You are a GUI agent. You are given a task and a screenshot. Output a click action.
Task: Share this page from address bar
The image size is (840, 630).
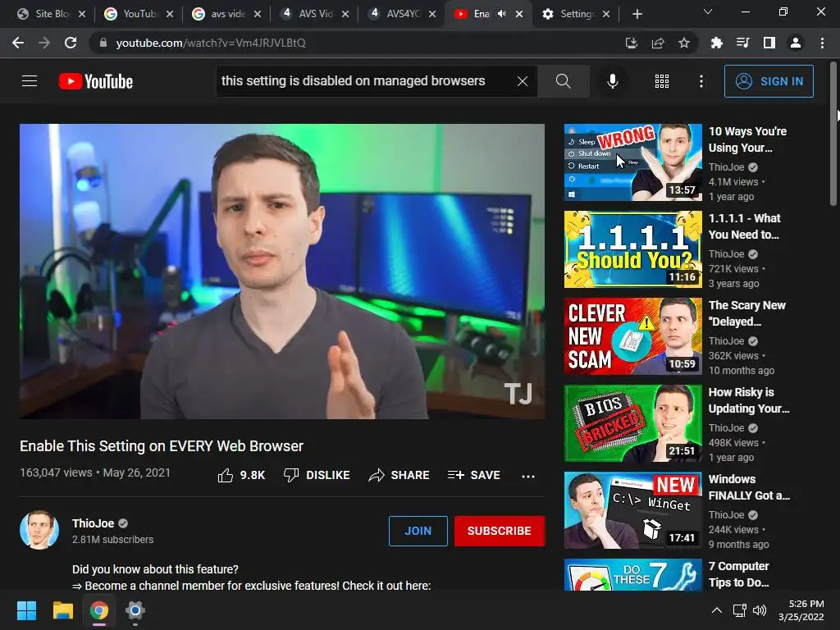click(658, 43)
